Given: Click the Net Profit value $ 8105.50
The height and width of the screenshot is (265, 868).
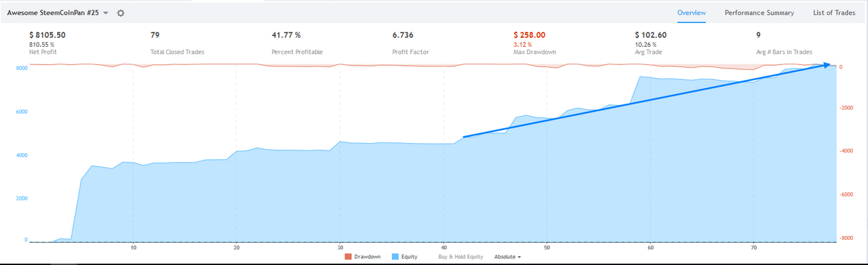Looking at the screenshot, I should click(47, 35).
